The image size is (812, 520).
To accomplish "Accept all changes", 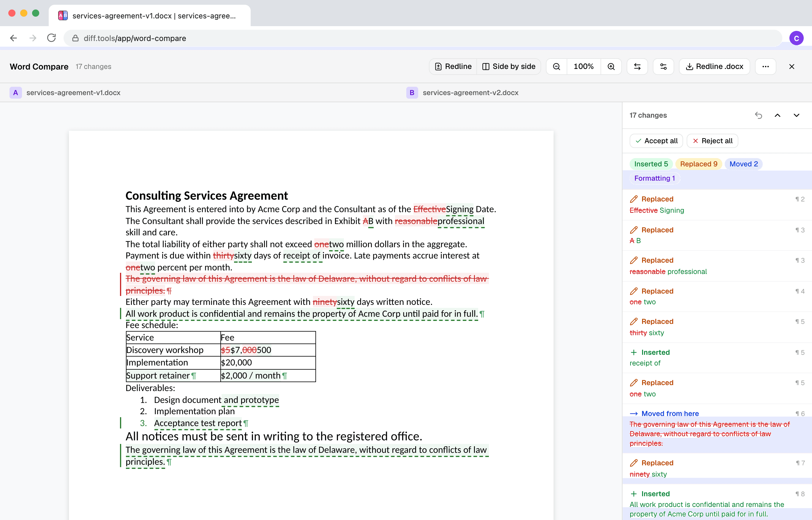I will click(656, 141).
